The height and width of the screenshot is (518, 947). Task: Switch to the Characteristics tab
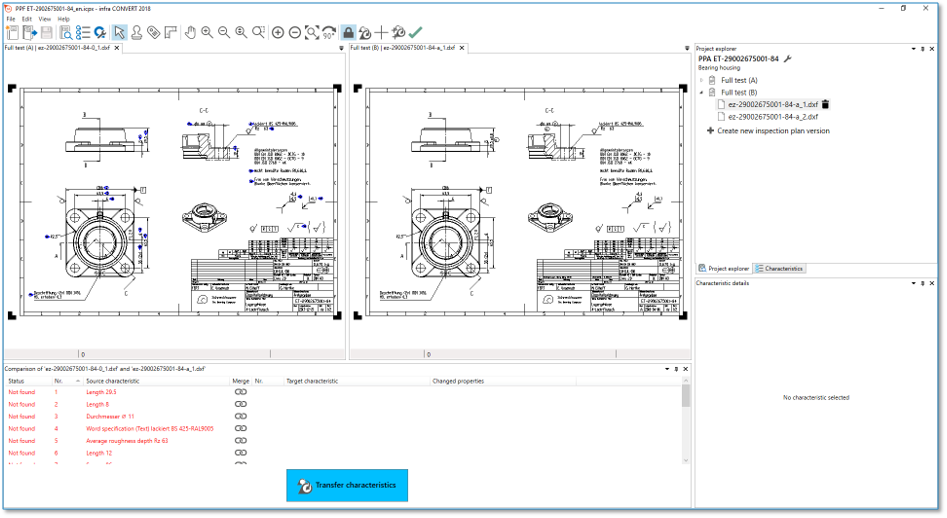coord(780,269)
